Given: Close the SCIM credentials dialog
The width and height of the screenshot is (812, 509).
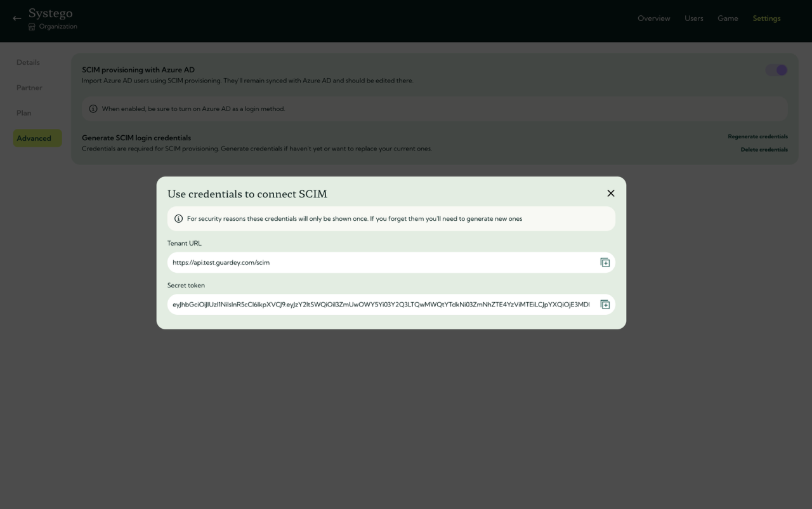Looking at the screenshot, I should pos(610,193).
